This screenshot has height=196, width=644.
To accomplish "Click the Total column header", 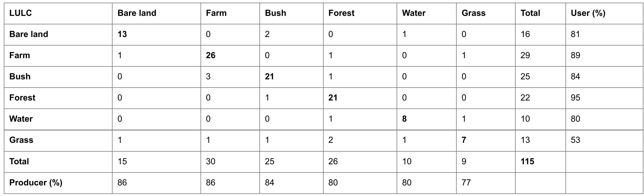I will click(x=530, y=13).
